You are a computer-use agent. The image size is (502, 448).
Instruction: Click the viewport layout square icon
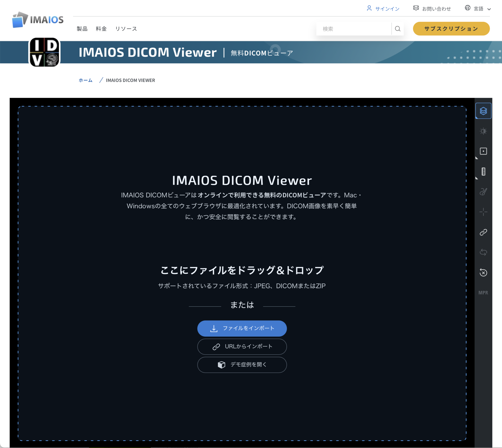pos(483,151)
